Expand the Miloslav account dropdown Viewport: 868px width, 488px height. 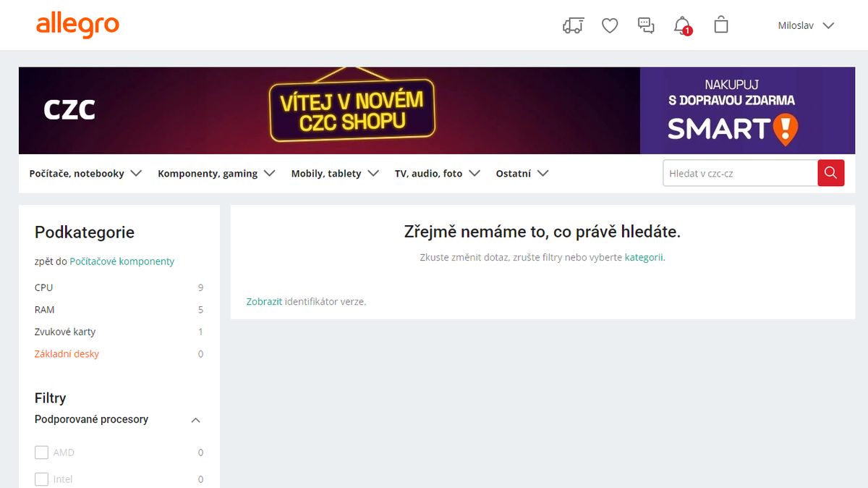[x=806, y=25]
